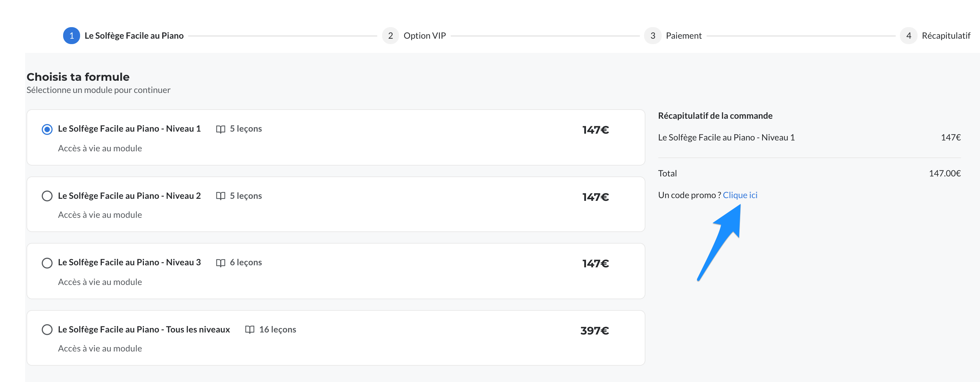Select the Niveau 1 radio button
Viewport: 980px width, 382px height.
point(47,129)
